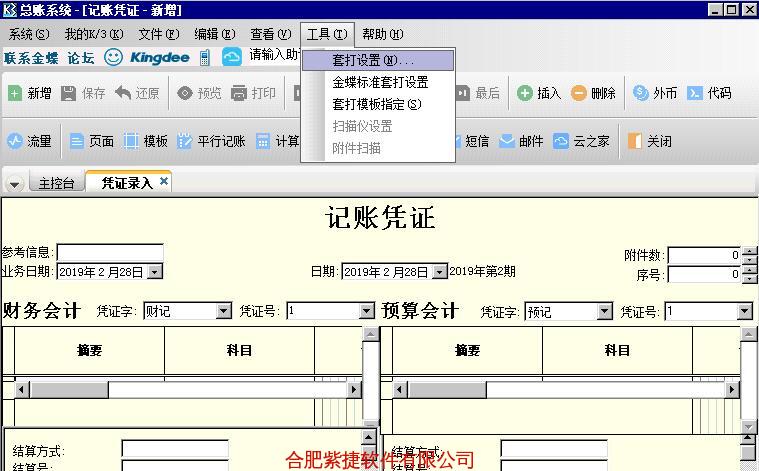Click the 论坛 (Forum) link
This screenshot has height=471, width=759.
pos(80,58)
